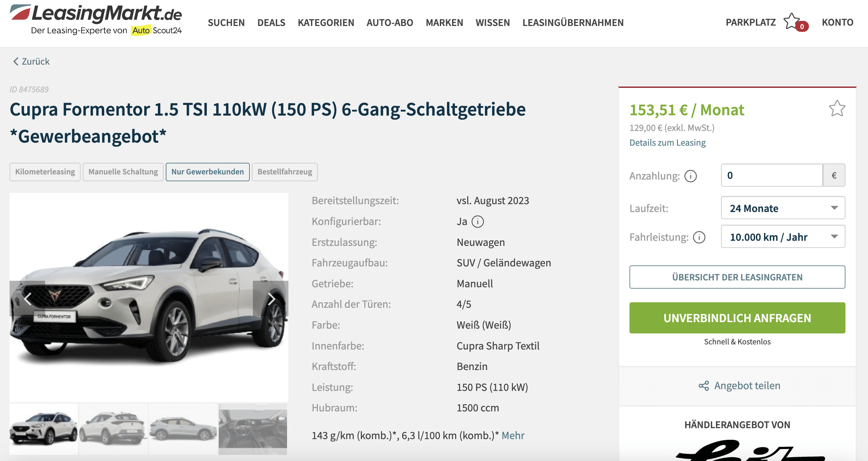Go to next car image arrow
The height and width of the screenshot is (461, 868).
(x=271, y=299)
